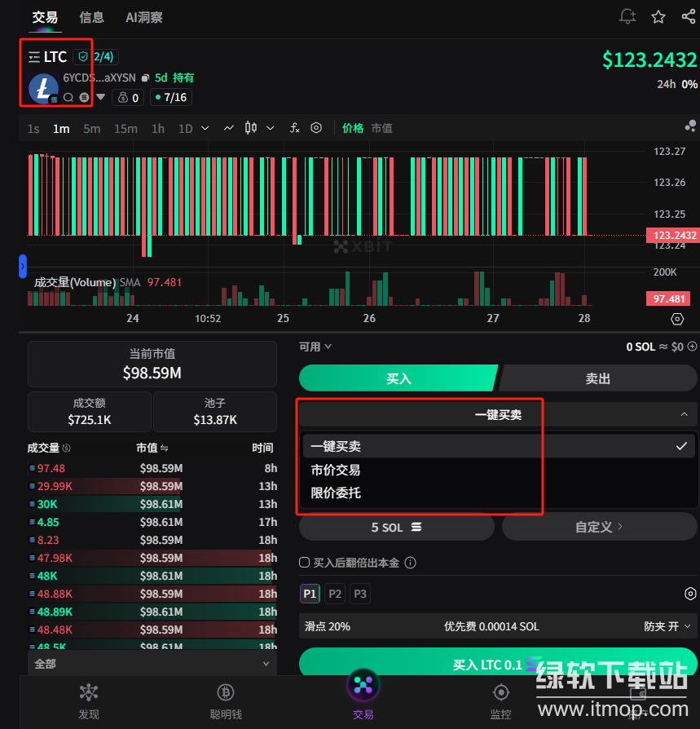Open chart settings hexagon icon in toolbar
This screenshot has height=729, width=700.
click(316, 128)
